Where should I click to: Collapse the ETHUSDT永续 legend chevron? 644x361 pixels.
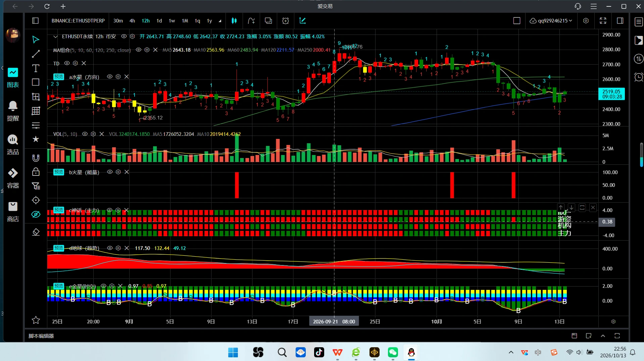(x=55, y=37)
